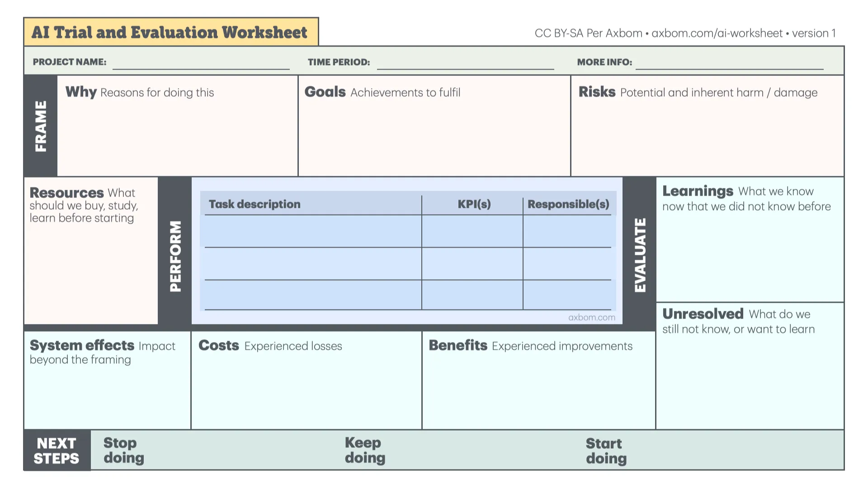Click the Resources section box
868x488 pixels.
point(91,251)
